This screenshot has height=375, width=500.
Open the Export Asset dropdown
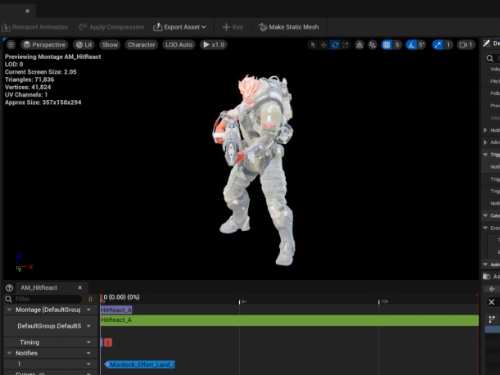pyautogui.click(x=180, y=27)
